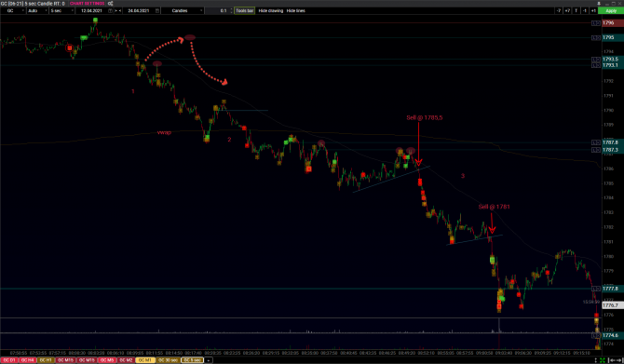Shift date range forward one day
This screenshot has height=364, width=624.
click(593, 11)
